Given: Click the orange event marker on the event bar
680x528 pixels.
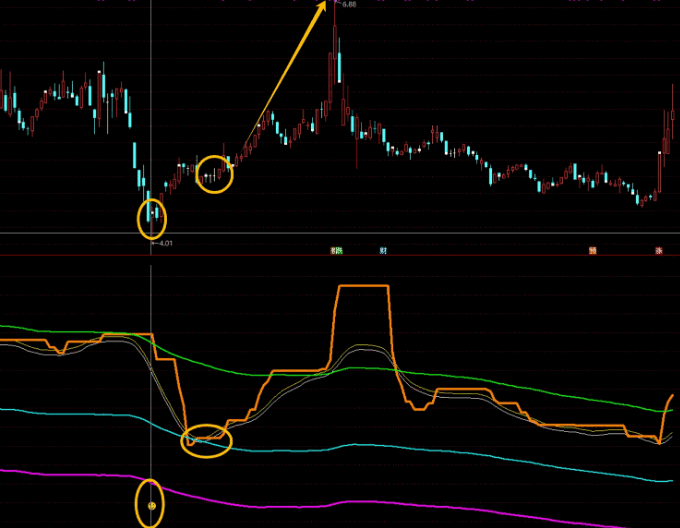Looking at the screenshot, I should (x=592, y=249).
